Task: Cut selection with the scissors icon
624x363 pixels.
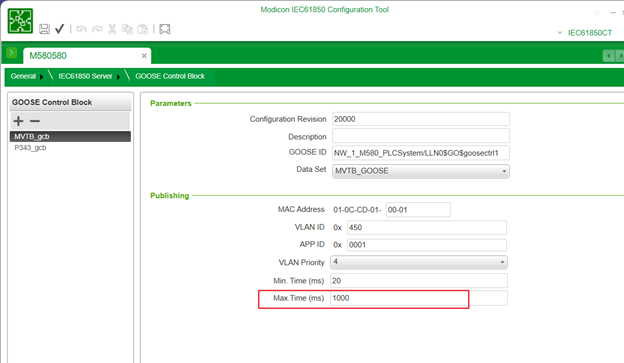Action: click(112, 29)
